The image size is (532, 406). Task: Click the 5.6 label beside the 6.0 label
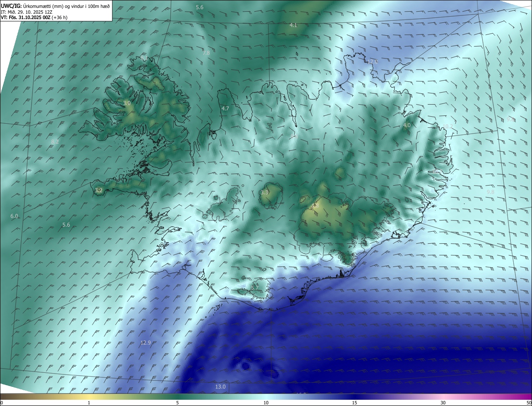[66, 225]
